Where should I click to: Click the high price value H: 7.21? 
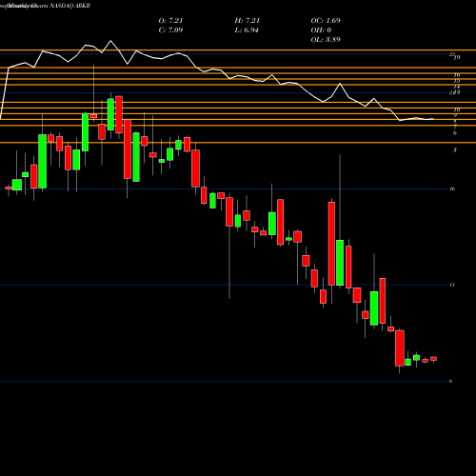[248, 21]
